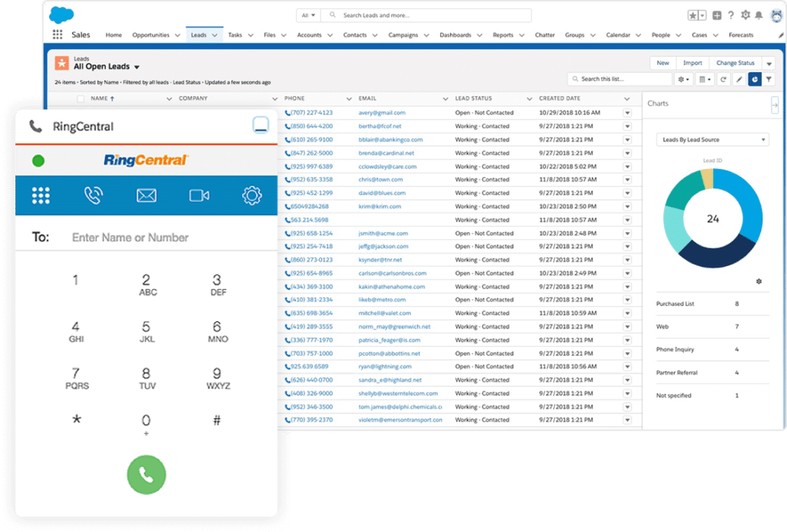This screenshot has height=532, width=787.
Task: Minimize the RingCentral softphone widget
Action: (261, 126)
